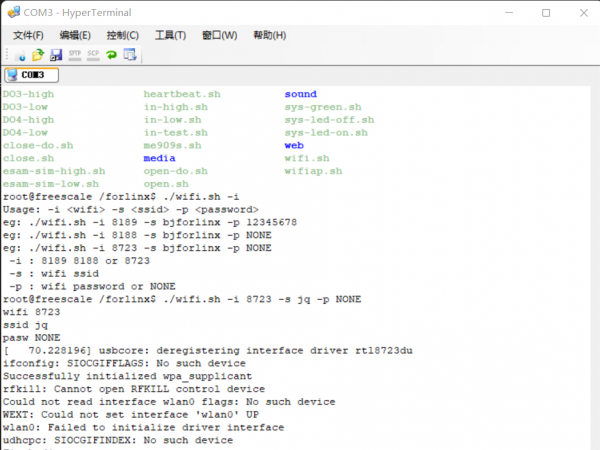
Task: Click the terminal line reading 'ssid jq'
Action: tap(24, 325)
